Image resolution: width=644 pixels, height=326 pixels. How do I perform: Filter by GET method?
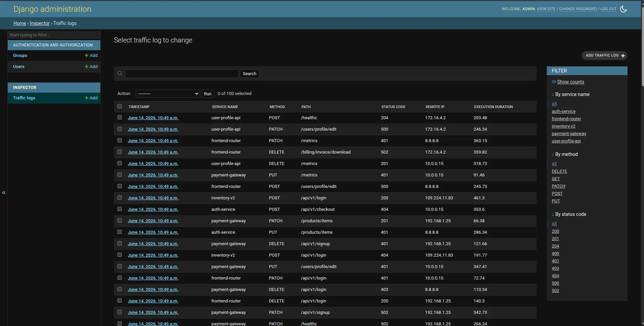(556, 179)
